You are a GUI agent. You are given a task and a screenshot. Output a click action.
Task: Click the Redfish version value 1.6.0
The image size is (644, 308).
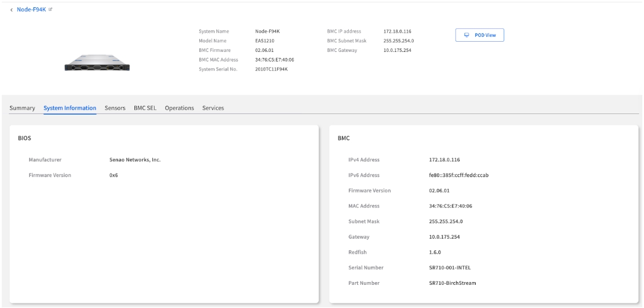click(x=435, y=252)
